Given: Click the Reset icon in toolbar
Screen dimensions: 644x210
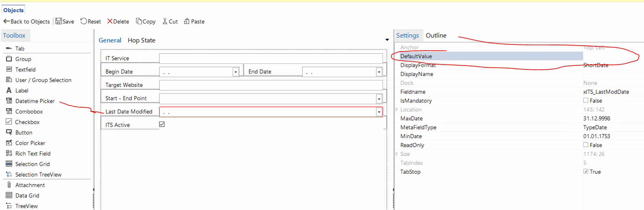Looking at the screenshot, I should point(83,21).
